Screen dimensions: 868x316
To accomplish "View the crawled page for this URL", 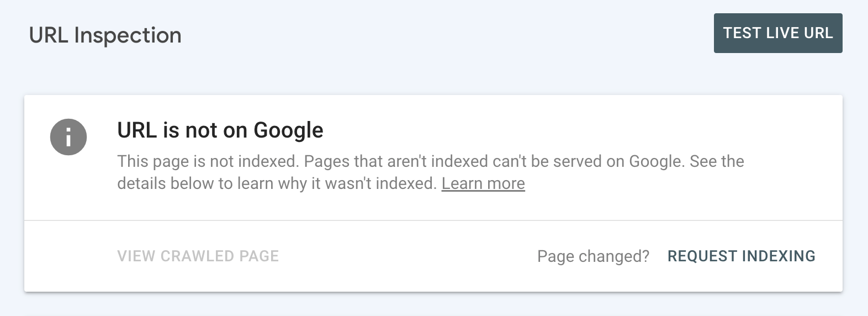I will tap(198, 256).
